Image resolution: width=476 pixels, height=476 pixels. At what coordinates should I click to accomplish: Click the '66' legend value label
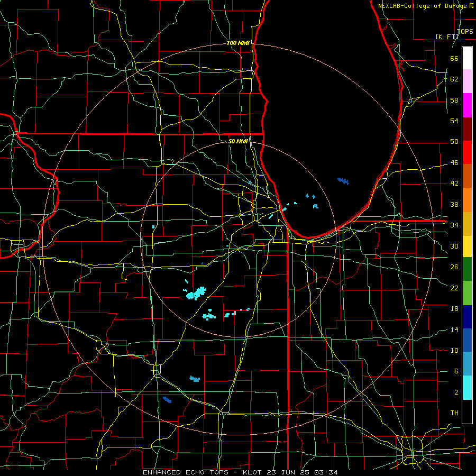[x=454, y=58]
